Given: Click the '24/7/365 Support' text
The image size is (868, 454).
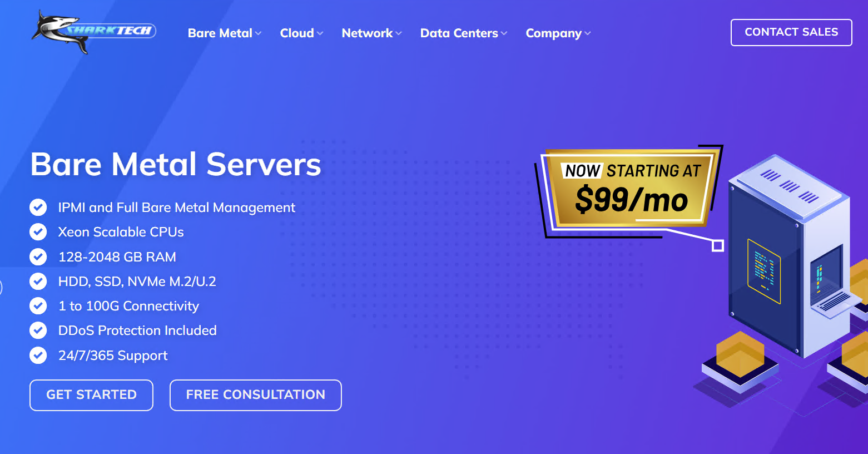Looking at the screenshot, I should tap(113, 356).
